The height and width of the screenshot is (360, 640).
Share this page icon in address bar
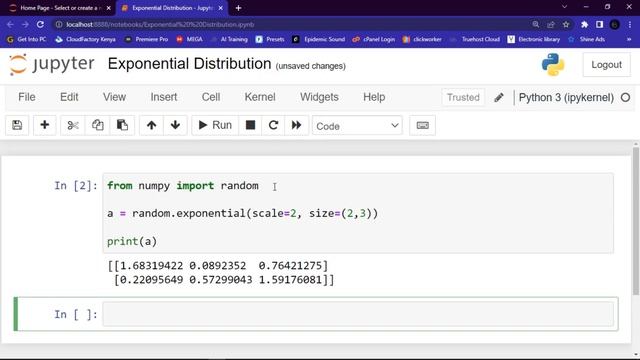point(551,24)
